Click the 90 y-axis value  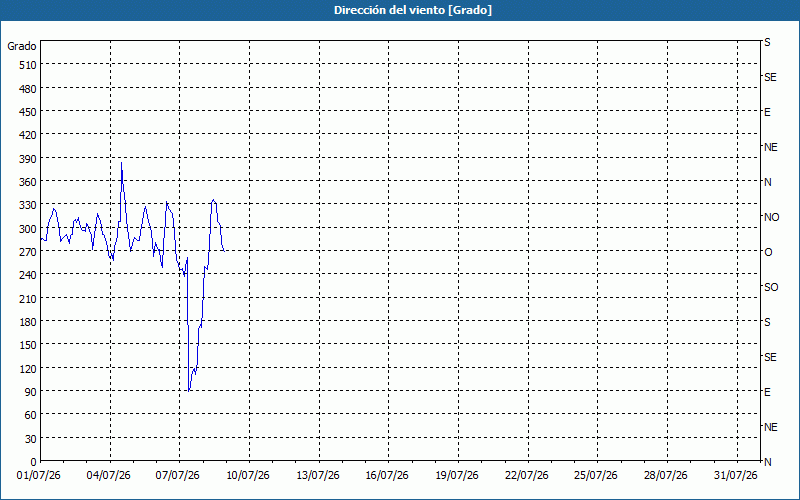click(31, 392)
